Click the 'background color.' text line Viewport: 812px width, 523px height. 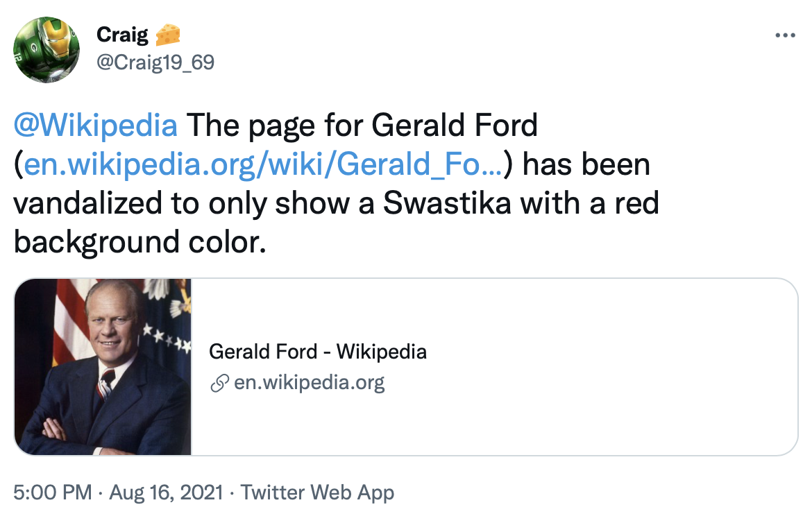pos(139,242)
